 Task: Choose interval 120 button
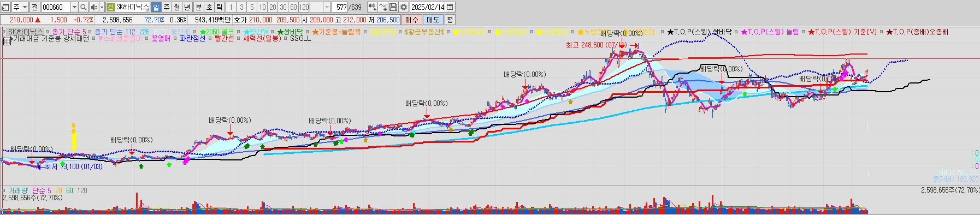pos(304,7)
